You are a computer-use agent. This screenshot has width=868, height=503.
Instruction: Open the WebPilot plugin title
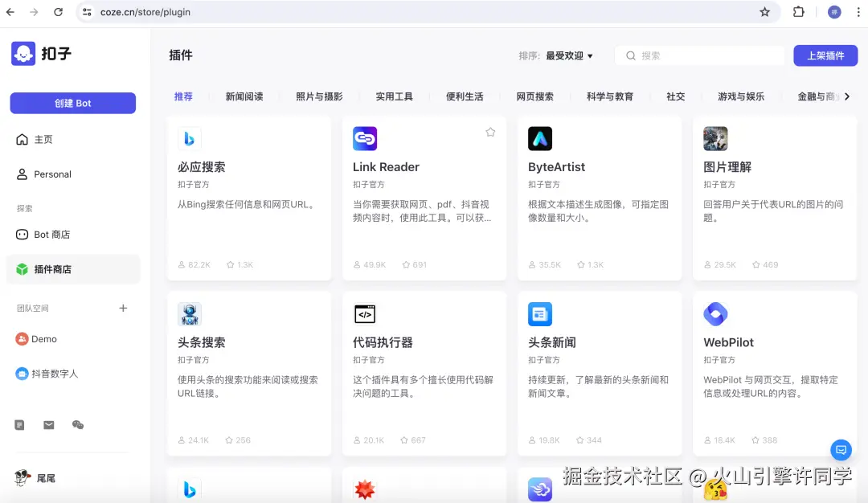pyautogui.click(x=728, y=342)
